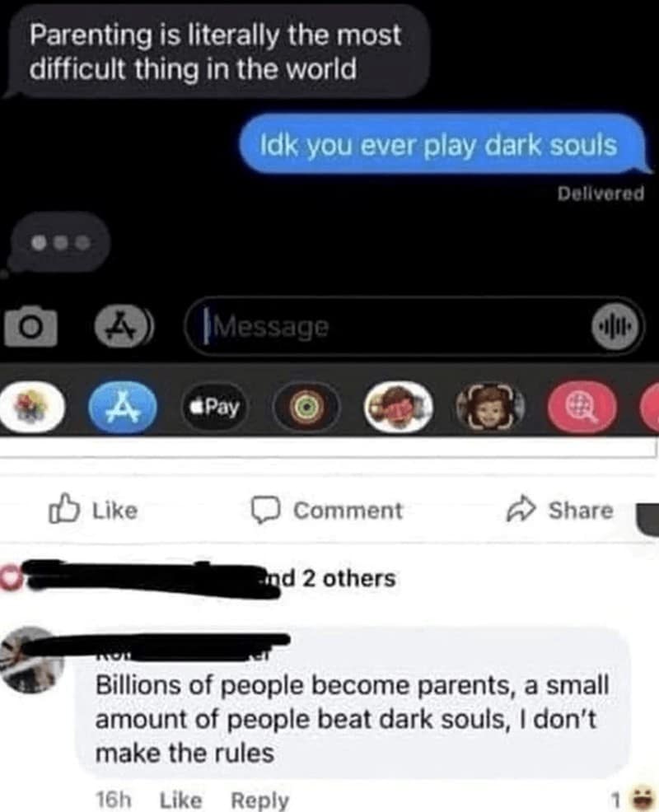Open the Photos app in iMessage drawer

click(x=31, y=407)
